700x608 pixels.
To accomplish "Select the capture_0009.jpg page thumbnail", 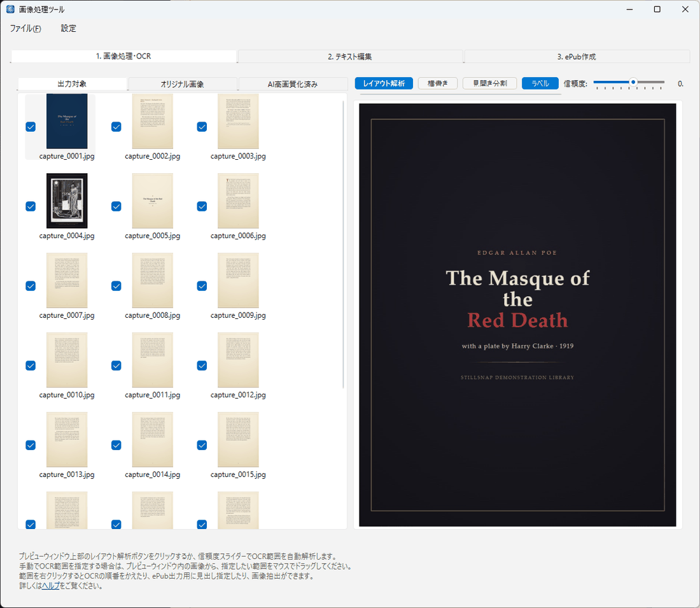I will 239,281.
